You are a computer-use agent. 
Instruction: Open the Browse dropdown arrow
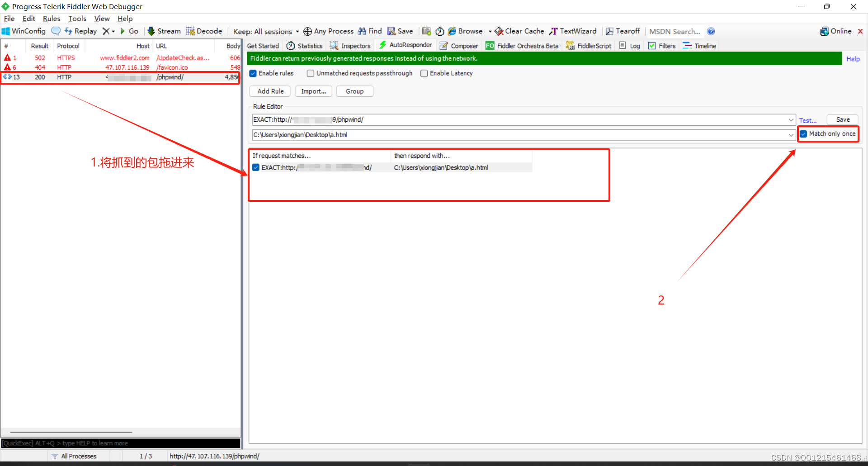coord(490,31)
